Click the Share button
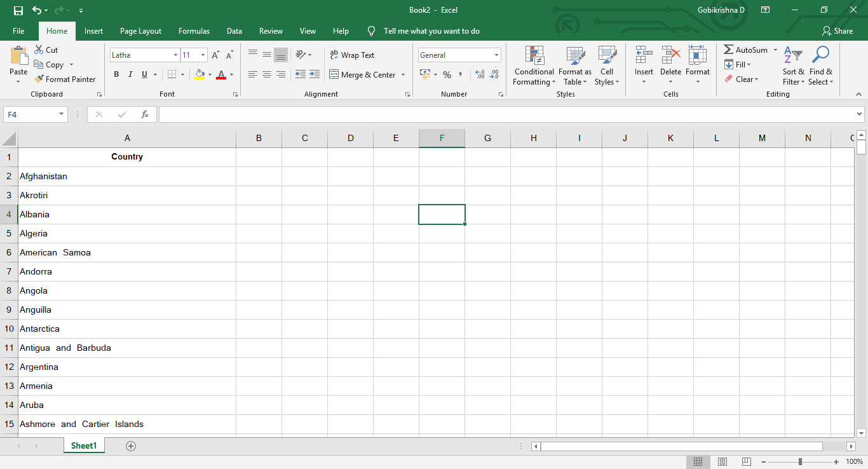The image size is (868, 469). coord(837,31)
